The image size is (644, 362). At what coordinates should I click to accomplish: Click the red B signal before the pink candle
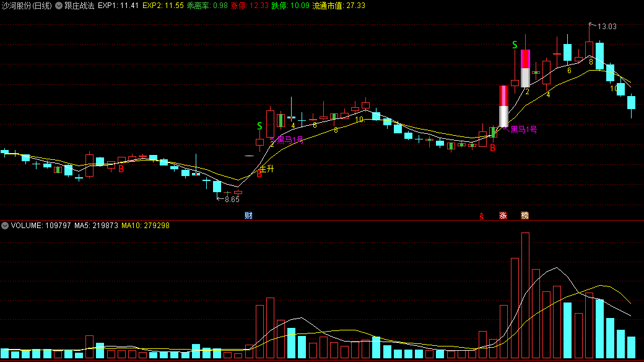492,148
